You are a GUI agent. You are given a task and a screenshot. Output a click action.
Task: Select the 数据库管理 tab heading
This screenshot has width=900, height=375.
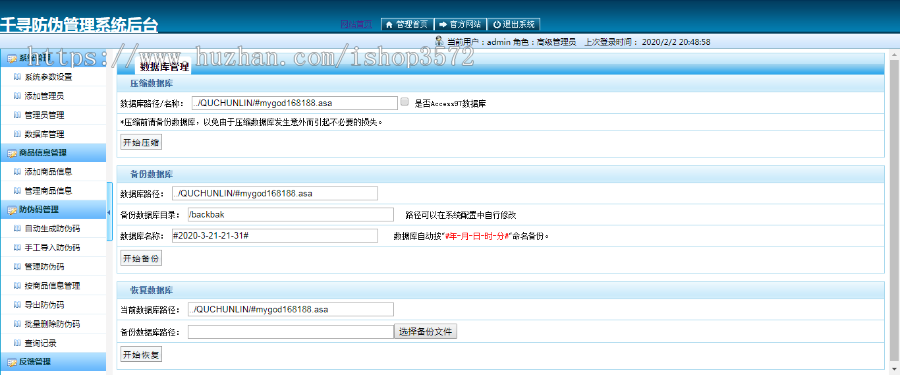(164, 68)
